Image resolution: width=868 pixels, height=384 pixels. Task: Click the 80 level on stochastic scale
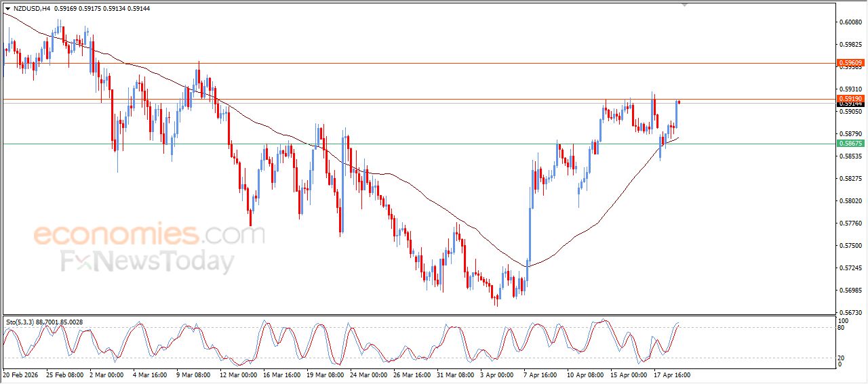[x=842, y=328]
